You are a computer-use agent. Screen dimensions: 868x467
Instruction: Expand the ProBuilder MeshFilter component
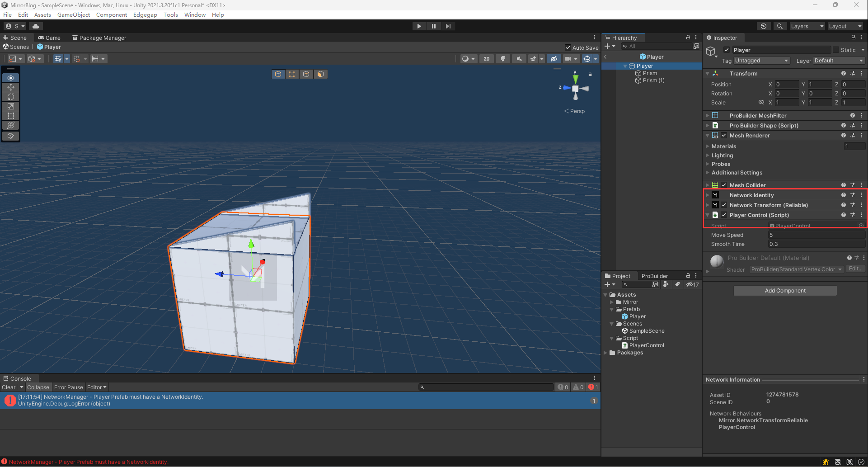click(x=708, y=116)
